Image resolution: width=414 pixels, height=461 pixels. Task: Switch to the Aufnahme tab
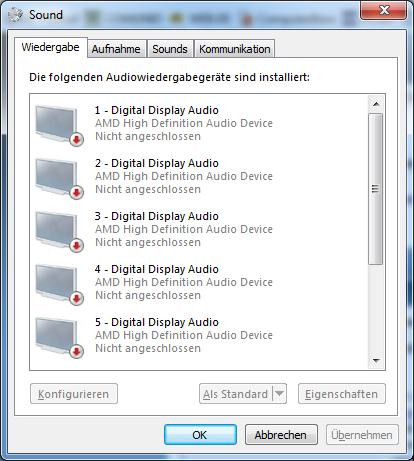[x=116, y=49]
